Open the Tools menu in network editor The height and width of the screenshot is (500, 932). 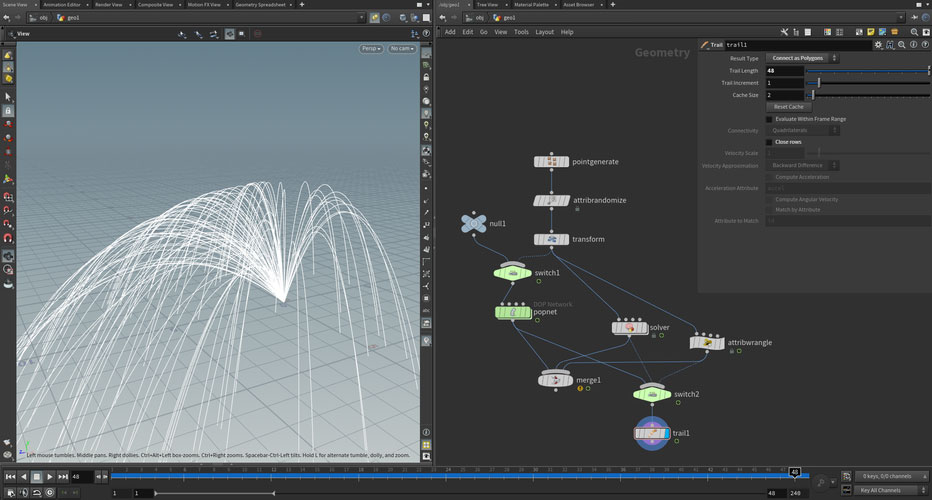[521, 32]
